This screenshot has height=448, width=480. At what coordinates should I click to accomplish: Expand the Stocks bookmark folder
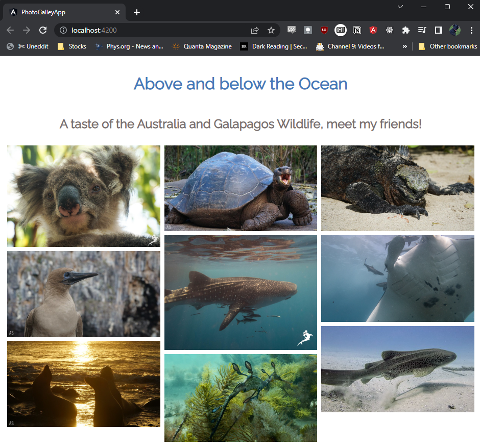pyautogui.click(x=72, y=46)
